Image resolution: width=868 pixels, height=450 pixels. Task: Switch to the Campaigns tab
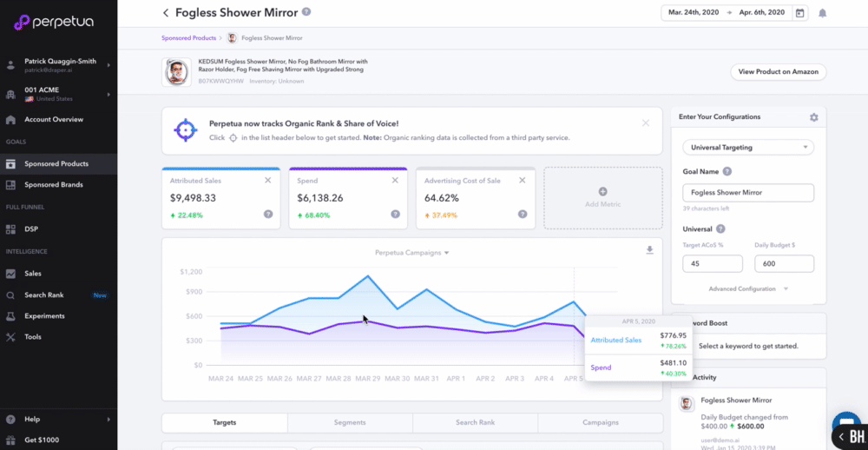coord(601,422)
